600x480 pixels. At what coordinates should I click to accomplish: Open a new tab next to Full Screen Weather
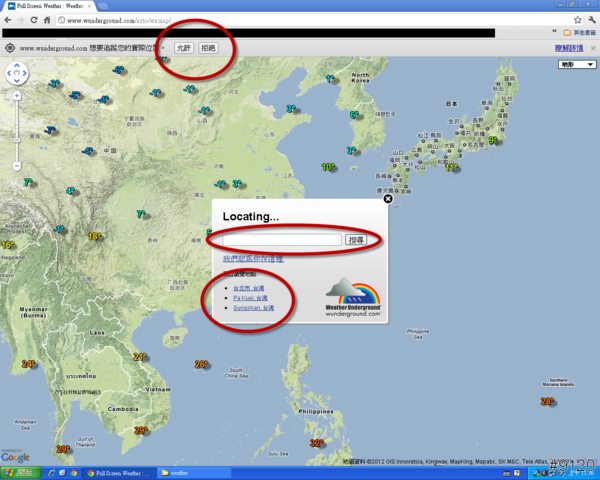pyautogui.click(x=103, y=6)
